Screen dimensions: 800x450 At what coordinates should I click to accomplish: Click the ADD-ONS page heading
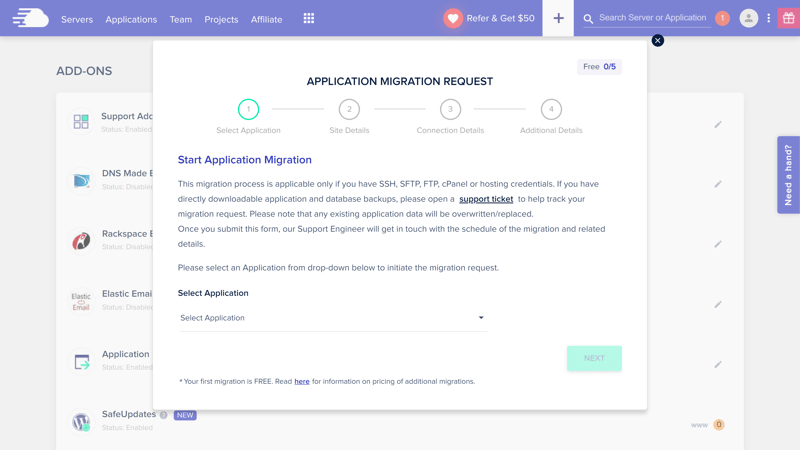tap(84, 71)
